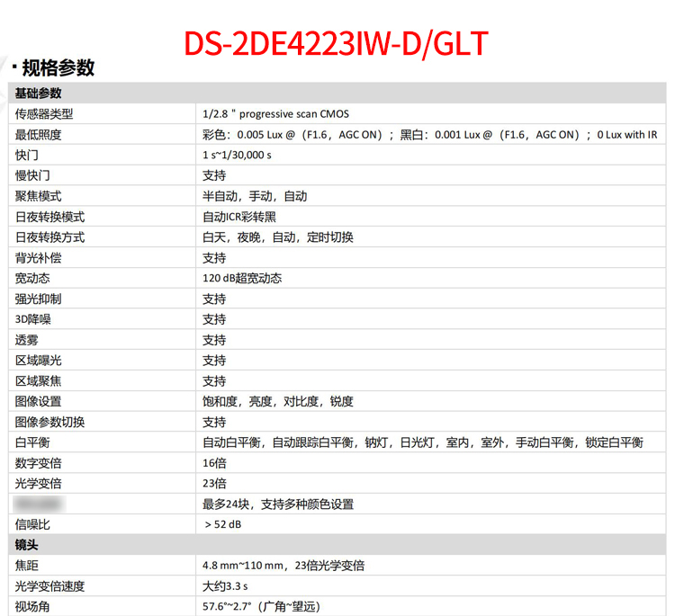
Task: Select the section header 镜头
Action: point(27,545)
